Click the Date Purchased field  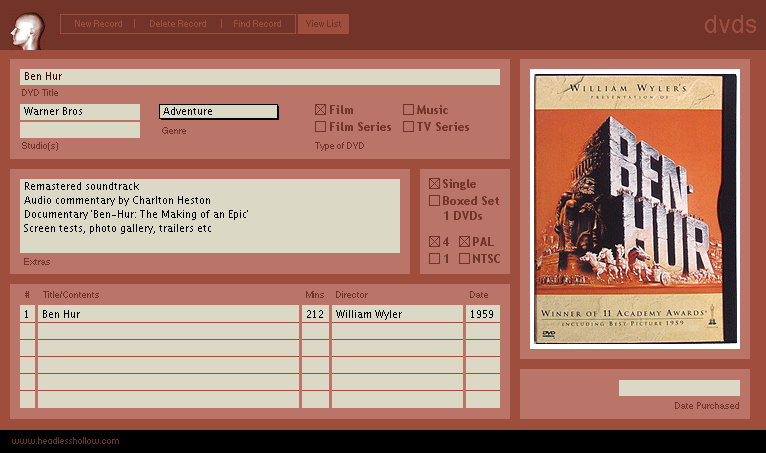(x=679, y=388)
